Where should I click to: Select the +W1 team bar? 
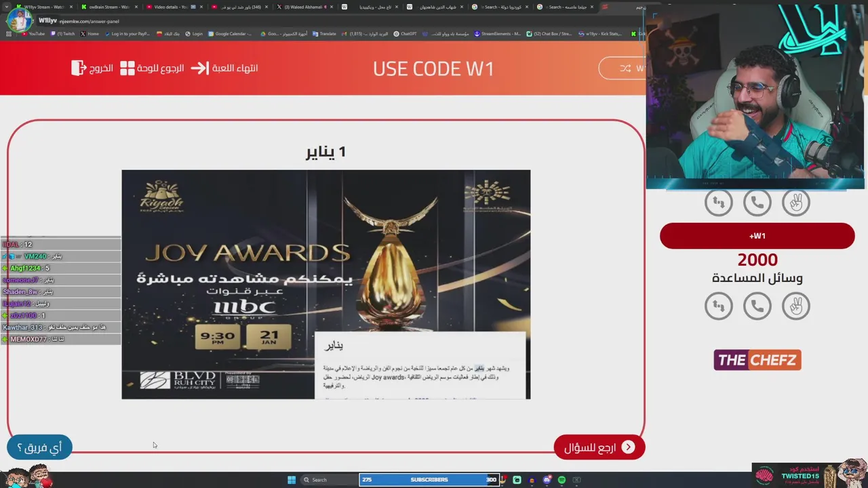[x=757, y=236]
